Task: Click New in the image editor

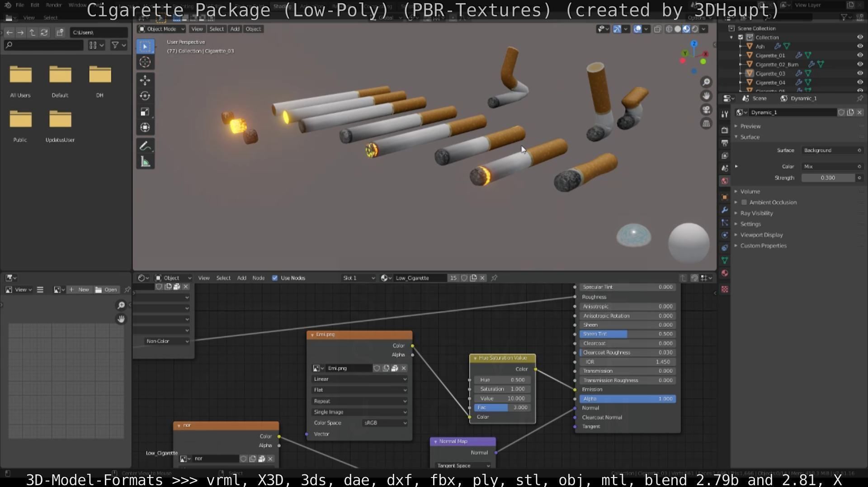Action: click(80, 290)
